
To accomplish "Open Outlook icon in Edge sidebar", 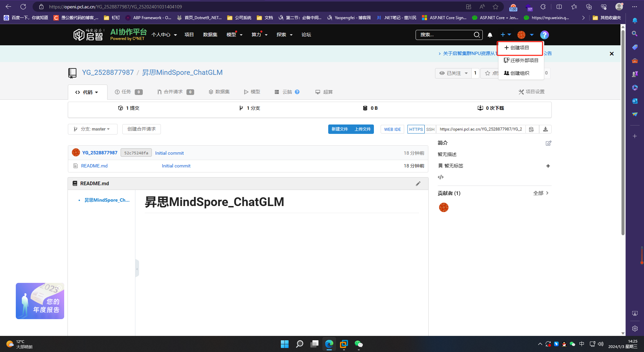I will click(x=635, y=101).
